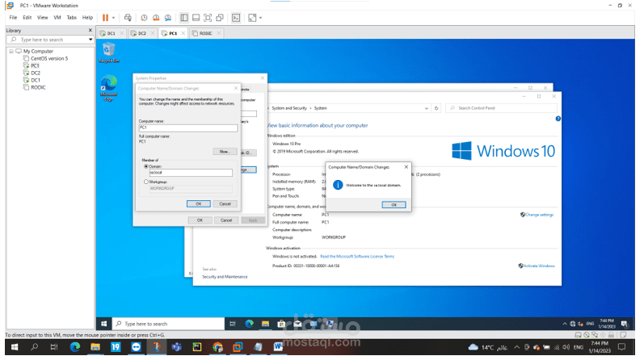Viewport: 644px width, 356px height.
Task: Open the Recycle Bin desktop icon
Action: (x=108, y=53)
